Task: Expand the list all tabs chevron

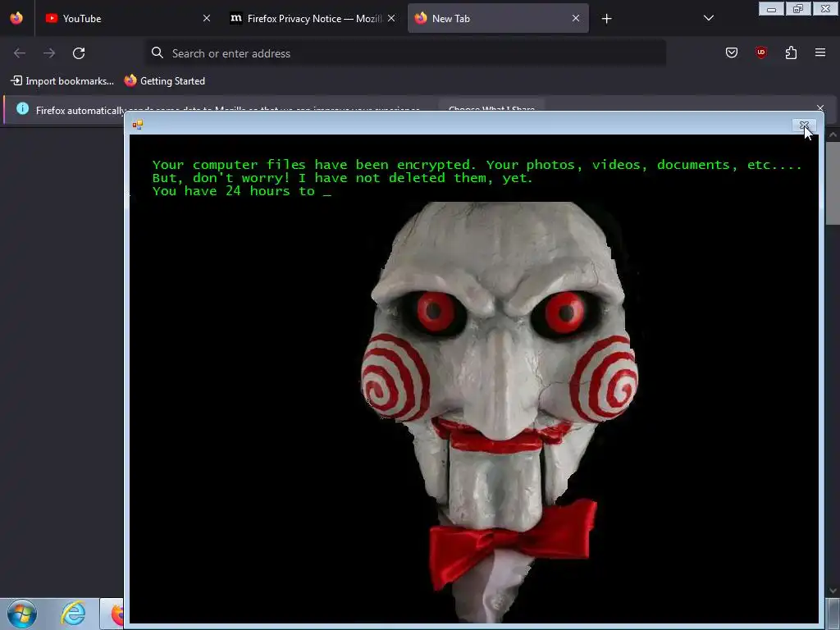Action: point(708,18)
